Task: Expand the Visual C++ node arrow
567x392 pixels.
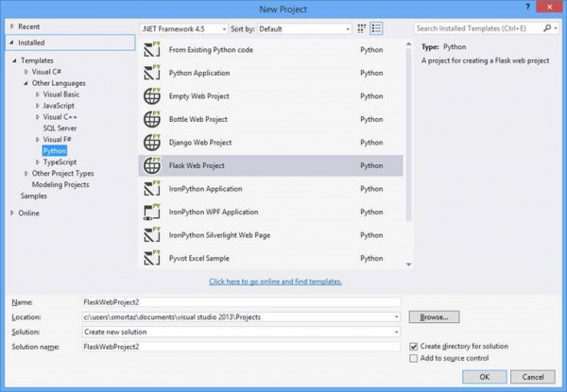Action: [37, 117]
